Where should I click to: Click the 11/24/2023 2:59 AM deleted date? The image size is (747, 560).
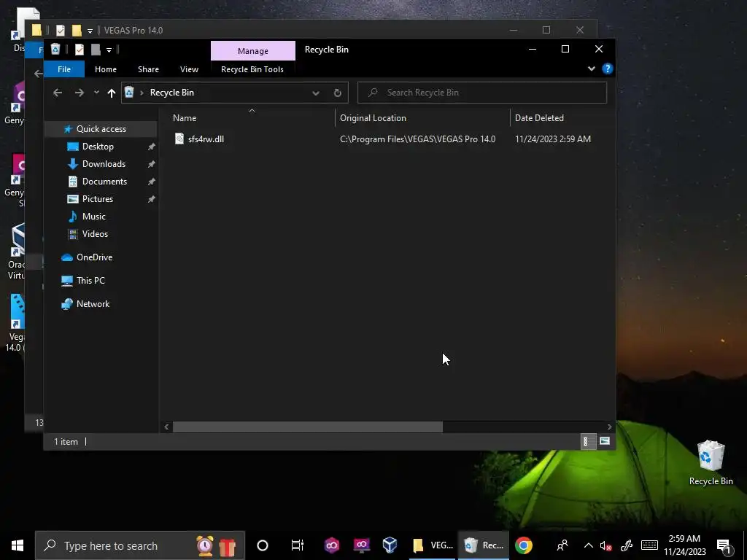[x=553, y=139]
